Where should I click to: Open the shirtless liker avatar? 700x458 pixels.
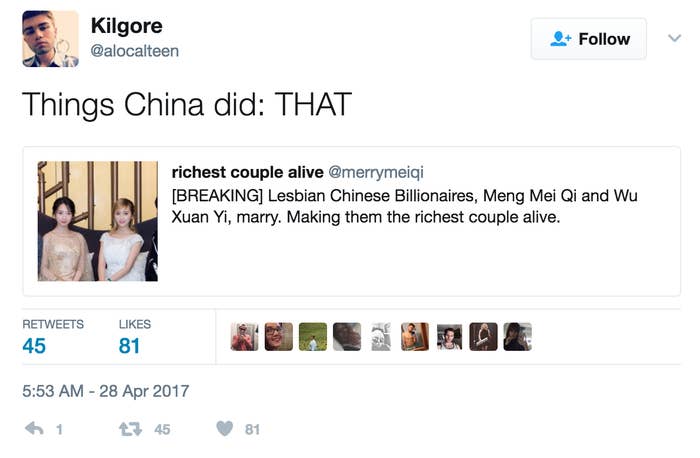(x=415, y=337)
